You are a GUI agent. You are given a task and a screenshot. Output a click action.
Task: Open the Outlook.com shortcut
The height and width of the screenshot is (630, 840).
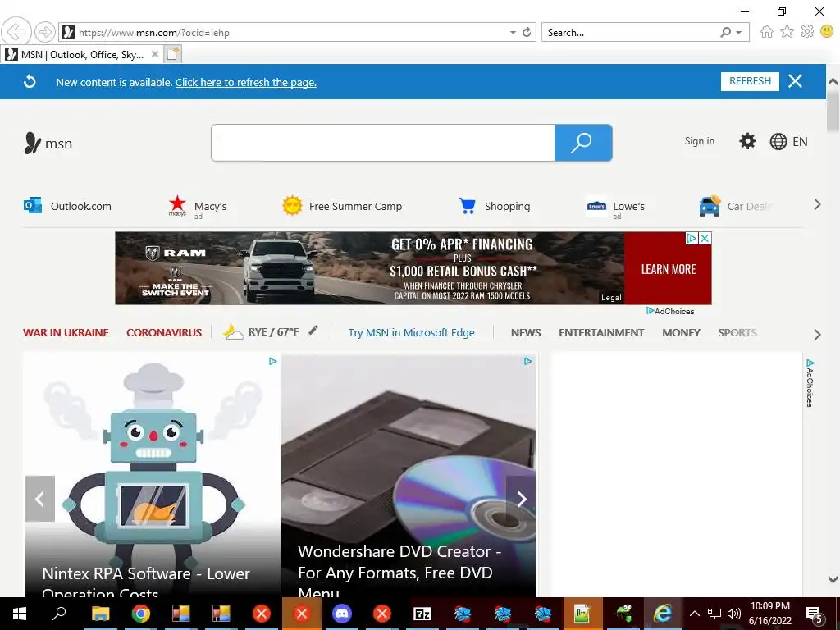pyautogui.click(x=67, y=206)
